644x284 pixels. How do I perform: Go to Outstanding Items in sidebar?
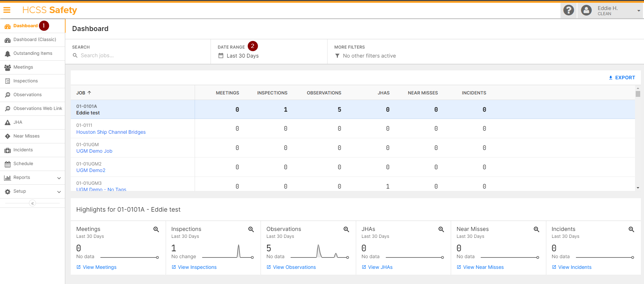(x=33, y=53)
